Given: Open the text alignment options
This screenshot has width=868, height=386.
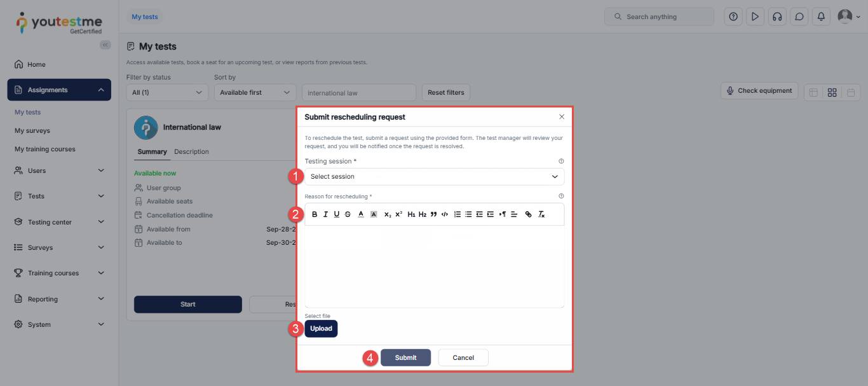Looking at the screenshot, I should tap(514, 214).
